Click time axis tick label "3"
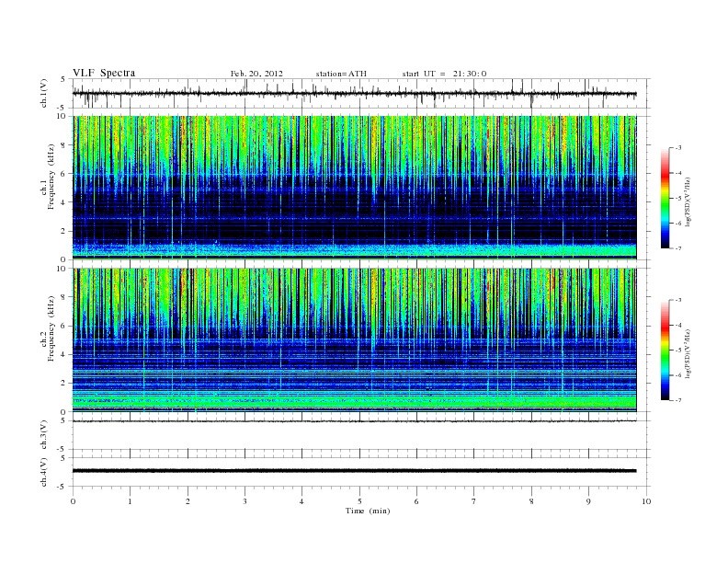Image resolution: width=728 pixels, height=563 pixels. 245,501
